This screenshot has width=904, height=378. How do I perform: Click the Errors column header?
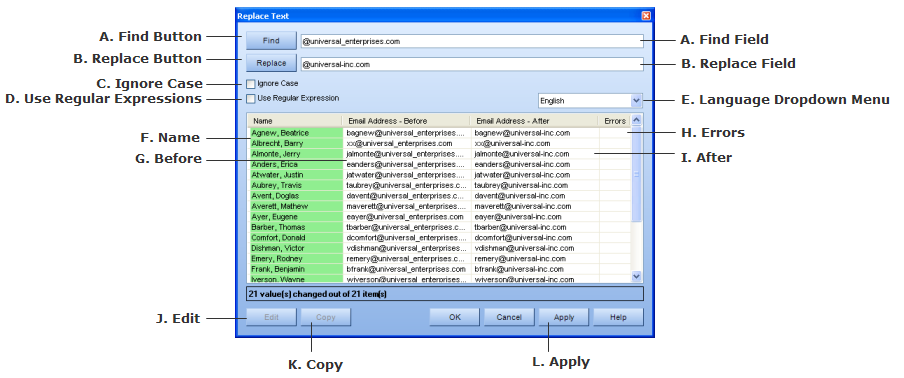click(615, 121)
